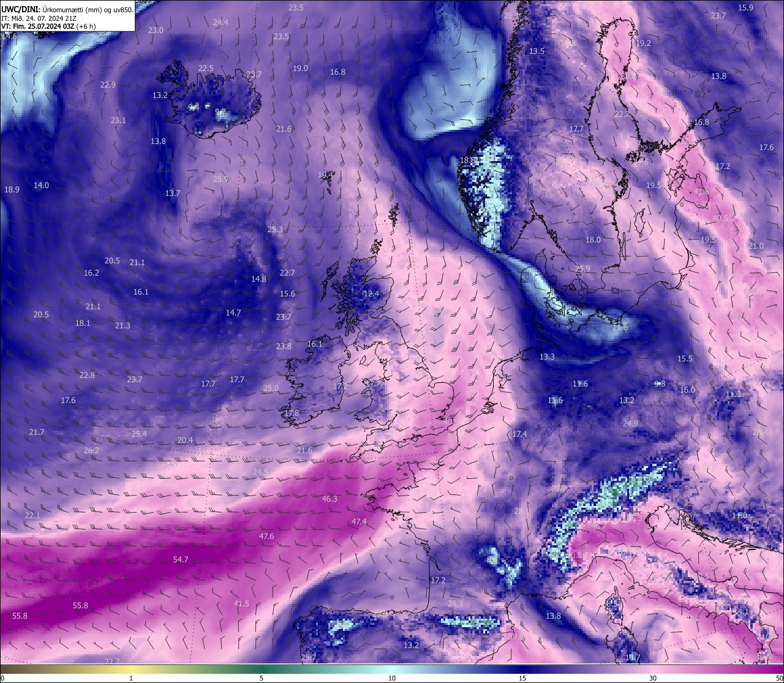Click the '22.8' map value

(x=87, y=375)
